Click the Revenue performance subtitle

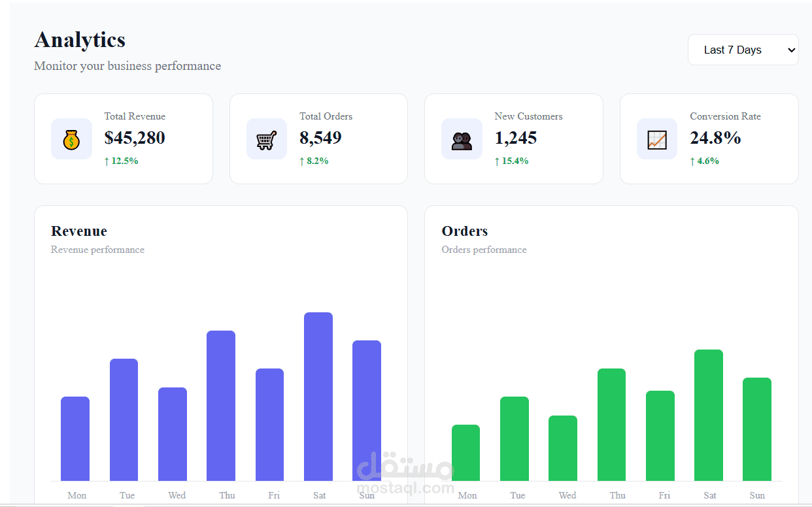[x=97, y=250]
